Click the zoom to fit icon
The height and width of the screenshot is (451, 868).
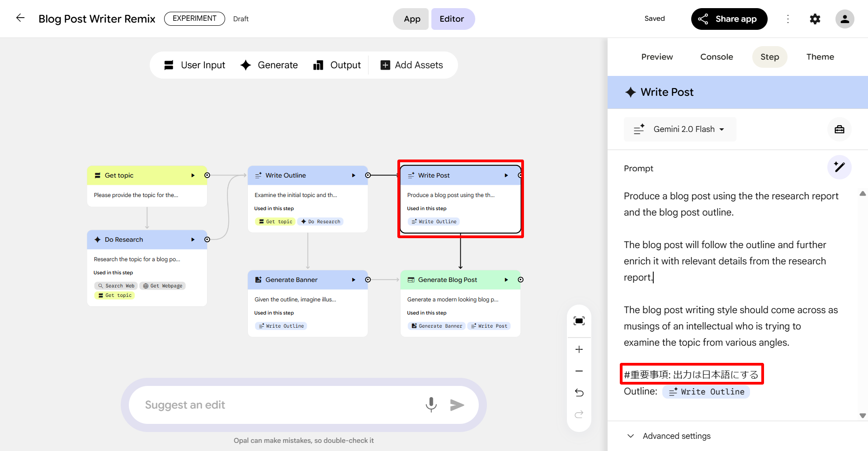pos(579,321)
